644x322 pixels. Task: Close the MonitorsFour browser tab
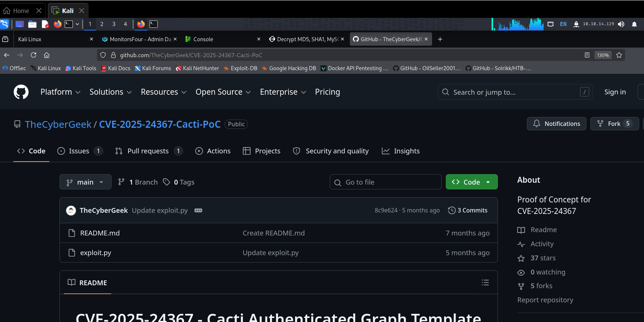click(x=175, y=39)
